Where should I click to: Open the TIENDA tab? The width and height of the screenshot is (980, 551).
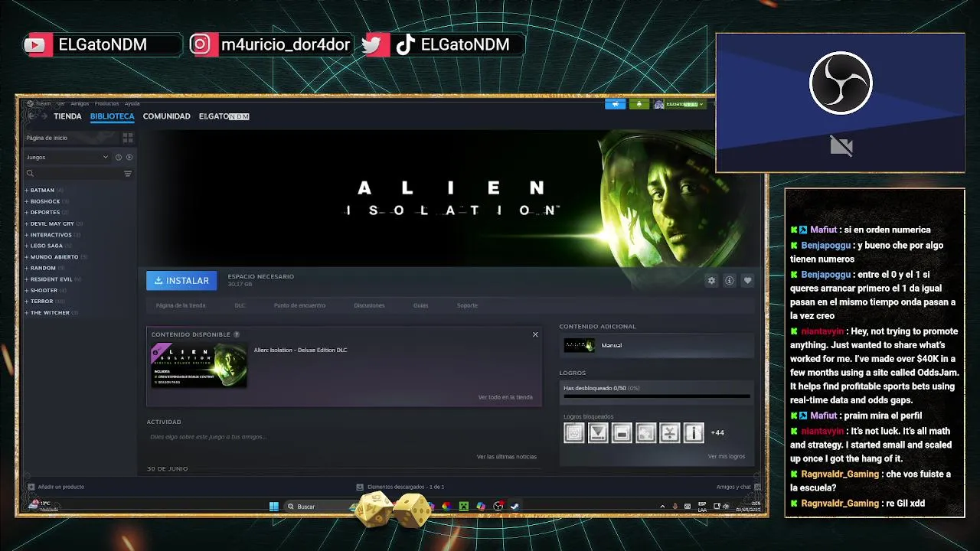[x=67, y=116]
